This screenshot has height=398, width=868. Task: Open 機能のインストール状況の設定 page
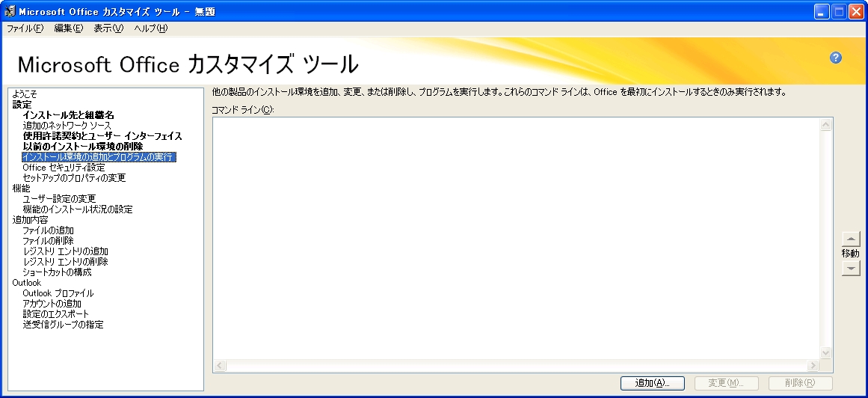(x=78, y=209)
